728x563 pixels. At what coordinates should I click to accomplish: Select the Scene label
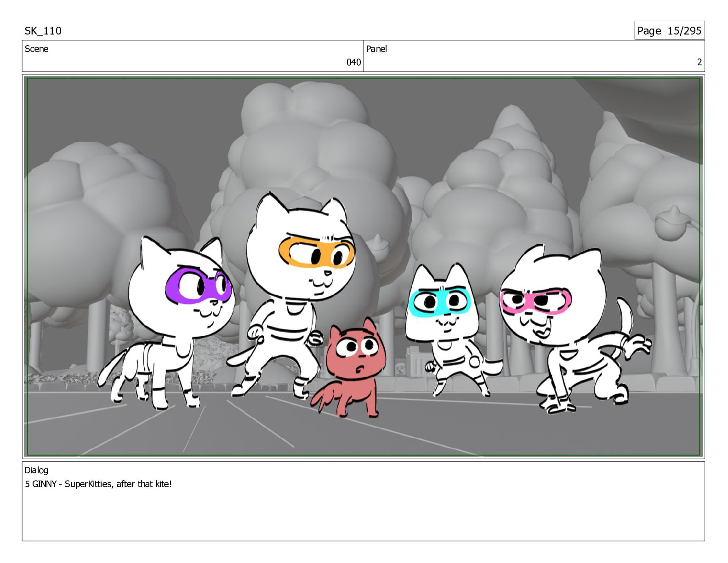(x=36, y=49)
